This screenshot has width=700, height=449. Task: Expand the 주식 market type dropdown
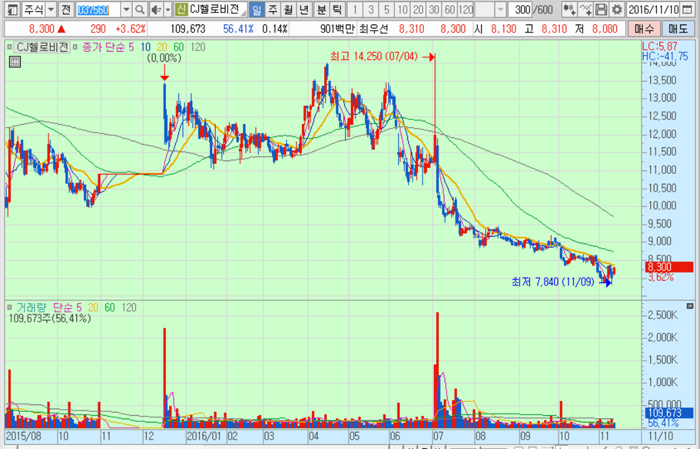(50, 9)
